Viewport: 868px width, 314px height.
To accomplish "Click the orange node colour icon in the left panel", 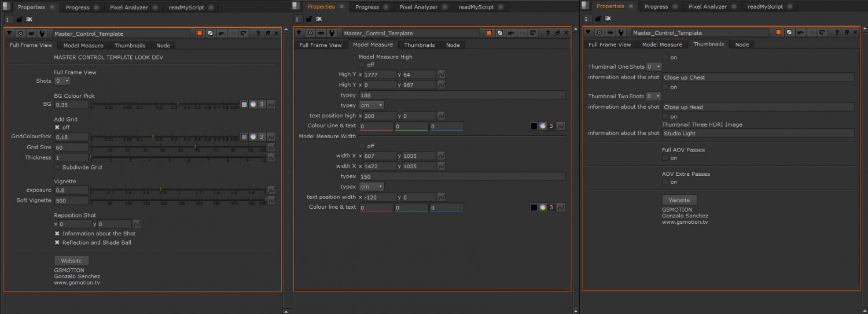I will coord(200,34).
